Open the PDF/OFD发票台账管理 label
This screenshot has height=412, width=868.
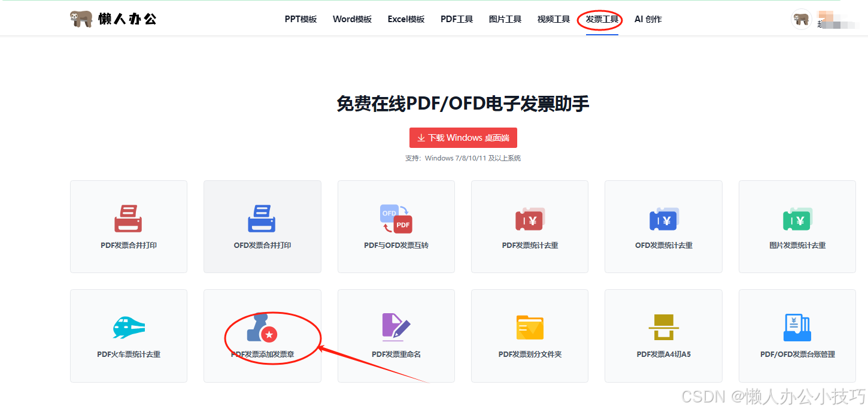[797, 355]
